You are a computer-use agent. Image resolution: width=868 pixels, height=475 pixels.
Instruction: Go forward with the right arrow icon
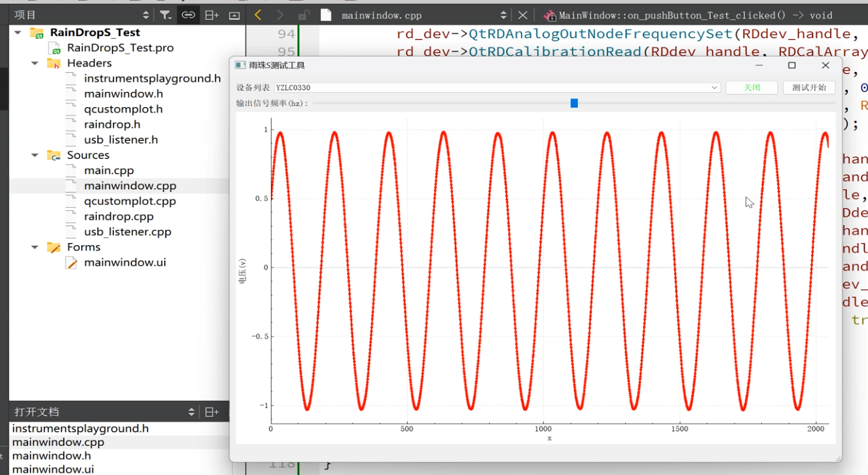[280, 15]
